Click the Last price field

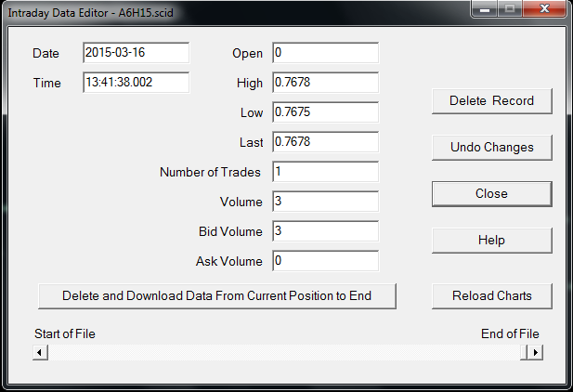tap(325, 142)
